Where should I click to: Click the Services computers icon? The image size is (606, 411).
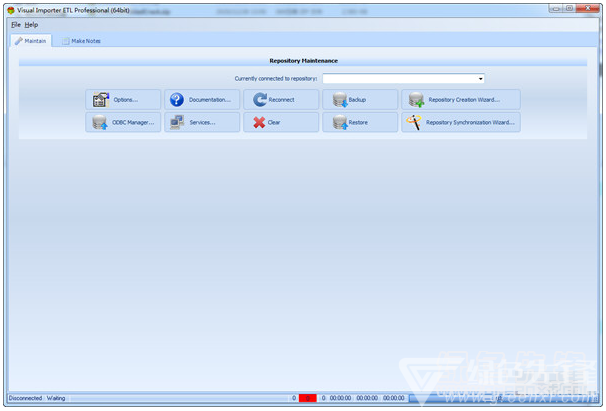177,122
